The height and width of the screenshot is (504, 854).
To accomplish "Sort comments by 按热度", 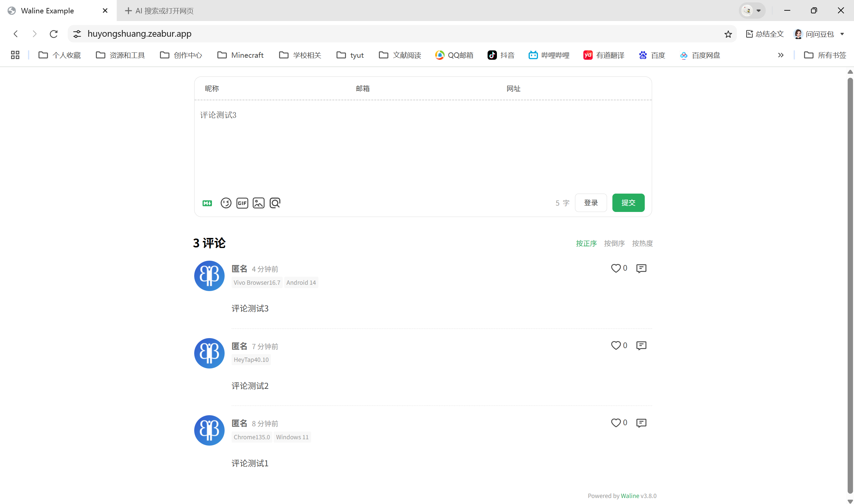I will point(642,244).
